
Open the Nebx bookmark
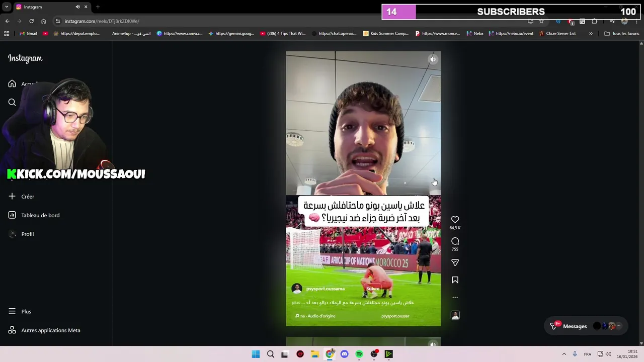click(x=475, y=34)
